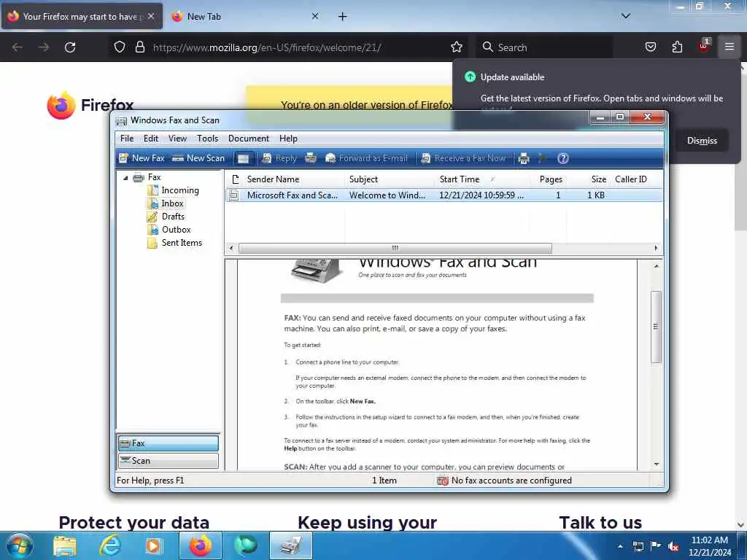Click the Firefox back arrow
Viewport: 747px width, 560px height.
pyautogui.click(x=18, y=47)
